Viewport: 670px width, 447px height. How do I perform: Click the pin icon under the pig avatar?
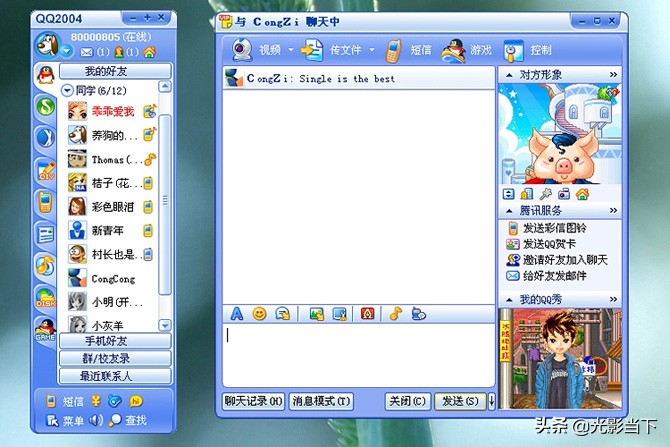click(546, 194)
